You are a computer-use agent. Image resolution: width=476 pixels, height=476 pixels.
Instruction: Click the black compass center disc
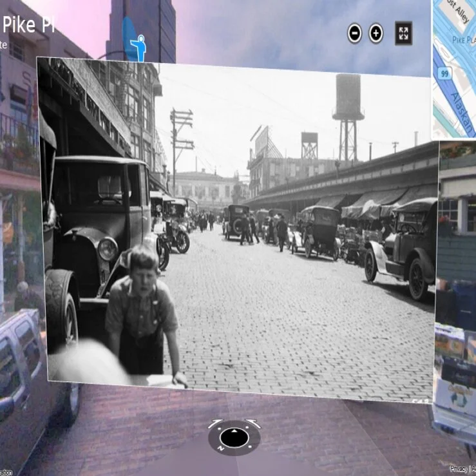[234, 438]
